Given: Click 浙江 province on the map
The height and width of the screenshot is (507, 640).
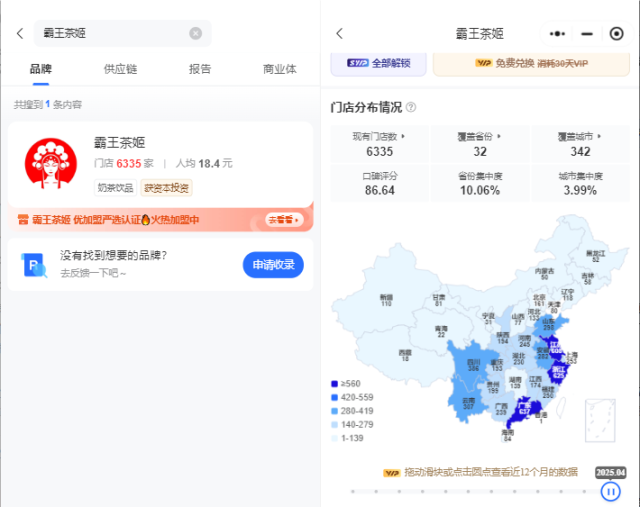Looking at the screenshot, I should point(558,372).
